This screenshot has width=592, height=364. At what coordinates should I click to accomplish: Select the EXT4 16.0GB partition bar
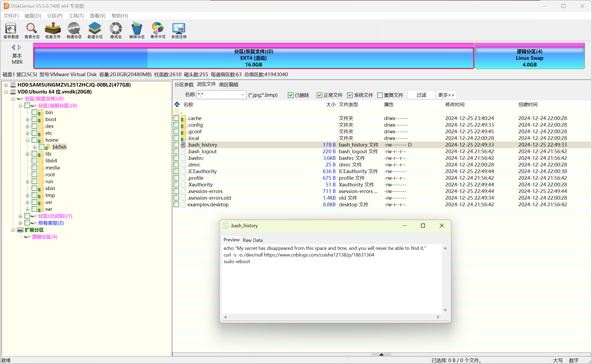pos(254,58)
